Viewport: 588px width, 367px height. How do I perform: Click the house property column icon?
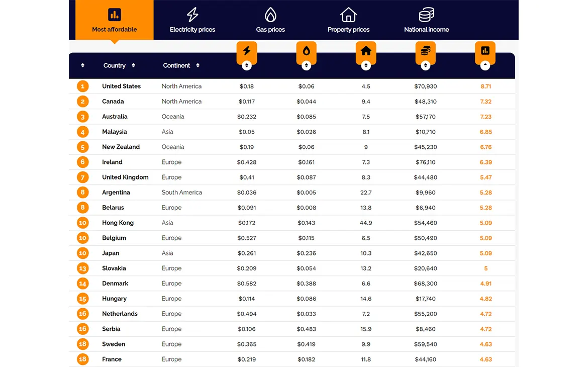click(x=366, y=50)
